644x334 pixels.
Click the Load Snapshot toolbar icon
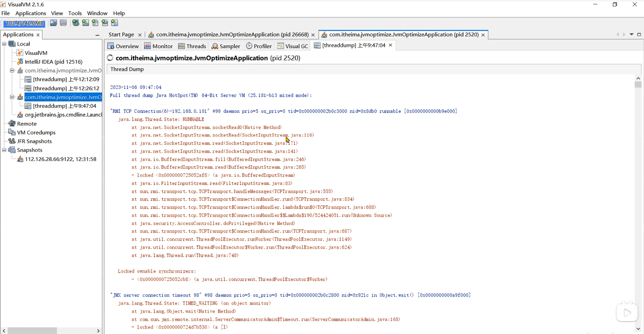click(x=54, y=23)
